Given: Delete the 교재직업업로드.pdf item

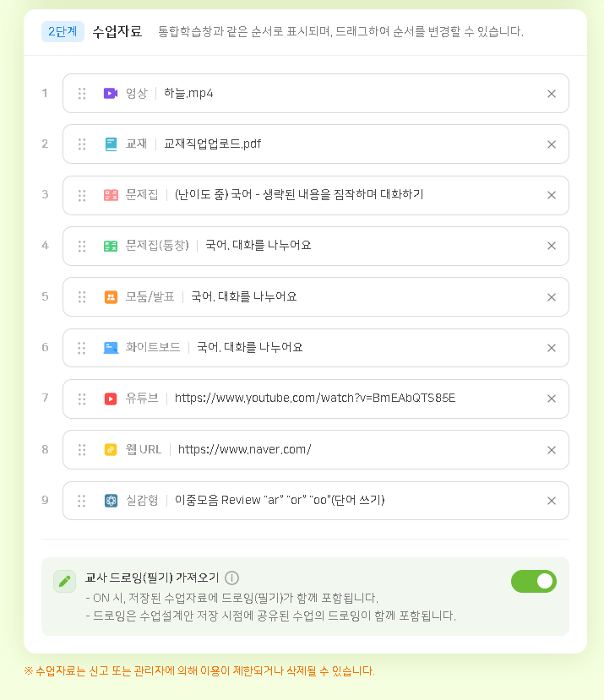Looking at the screenshot, I should [552, 144].
